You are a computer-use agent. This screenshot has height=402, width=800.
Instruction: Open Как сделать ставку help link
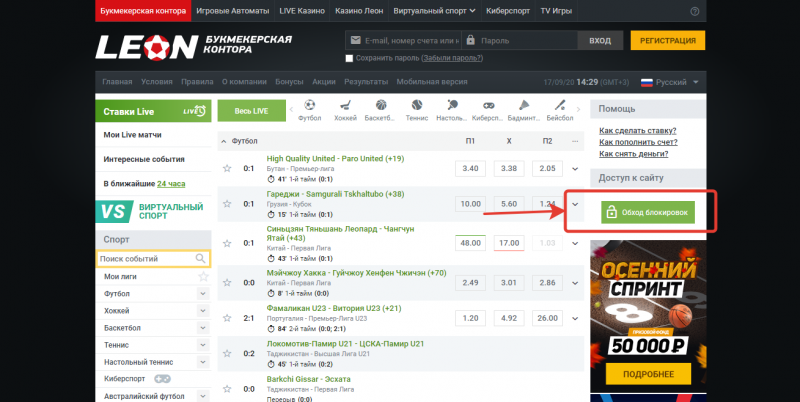click(x=638, y=131)
